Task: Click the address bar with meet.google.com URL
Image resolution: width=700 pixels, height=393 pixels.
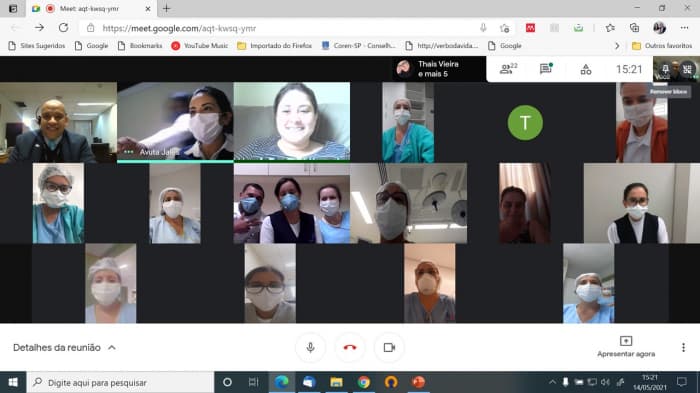Action: (x=286, y=28)
